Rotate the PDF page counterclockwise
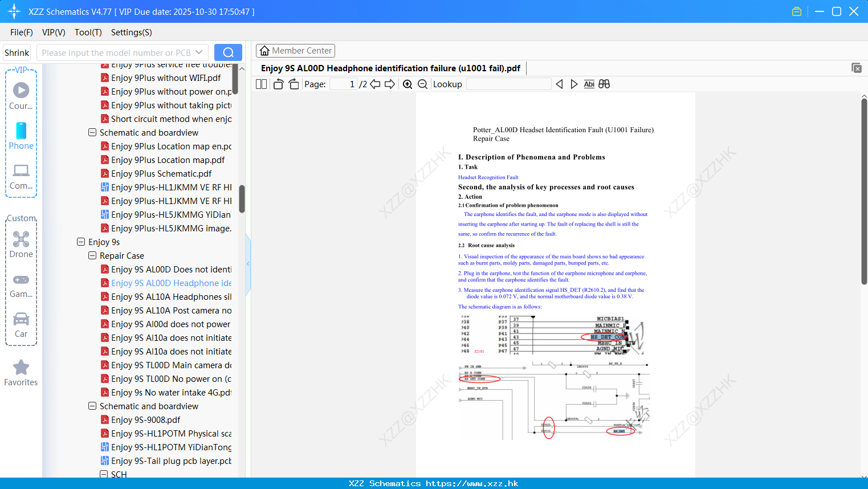Viewport: 868px width, 489px height. pyautogui.click(x=278, y=84)
